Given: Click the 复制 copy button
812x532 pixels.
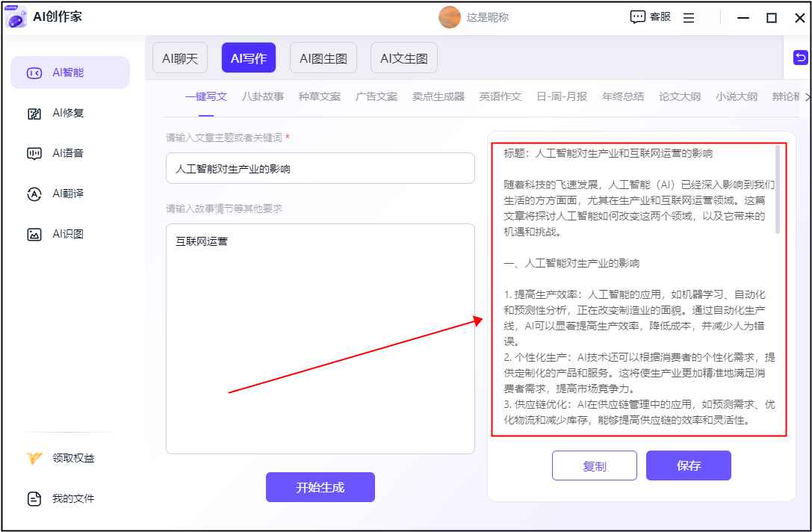Looking at the screenshot, I should click(595, 466).
